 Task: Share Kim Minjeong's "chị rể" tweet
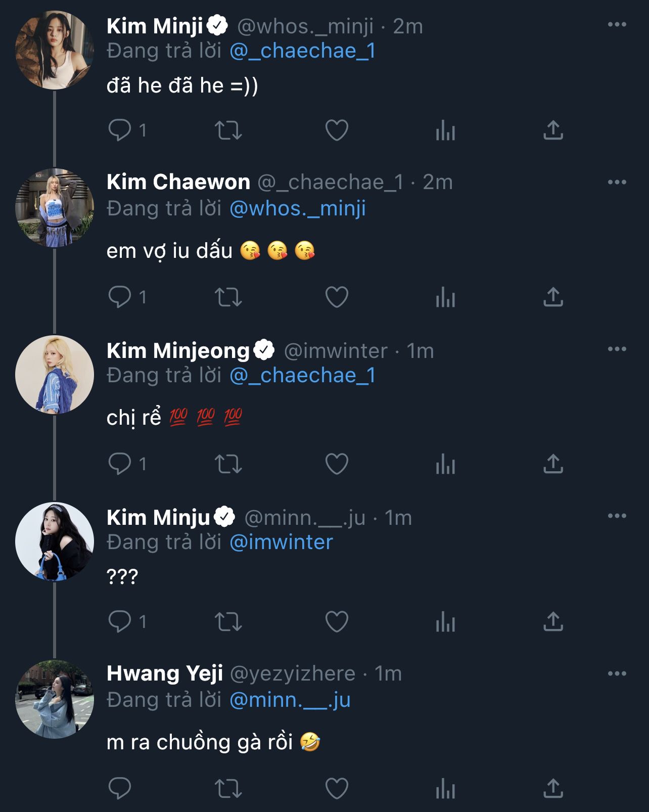553,464
